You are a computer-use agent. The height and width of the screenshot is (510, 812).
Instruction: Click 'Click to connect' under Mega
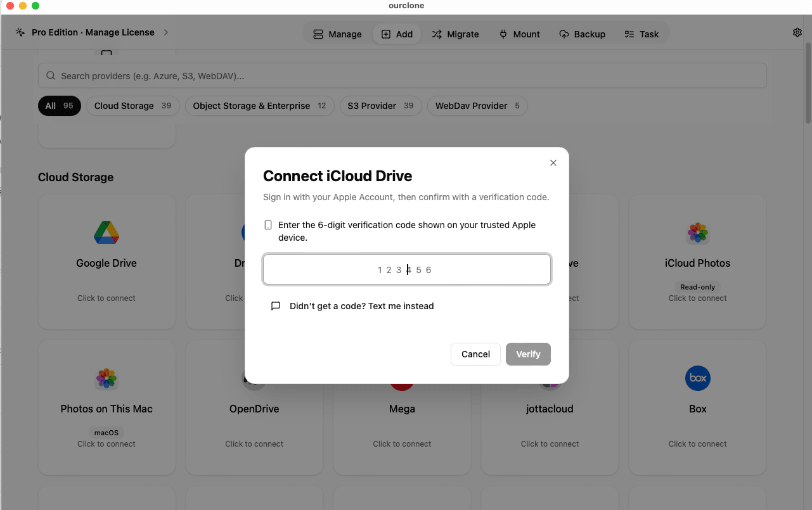[402, 444]
